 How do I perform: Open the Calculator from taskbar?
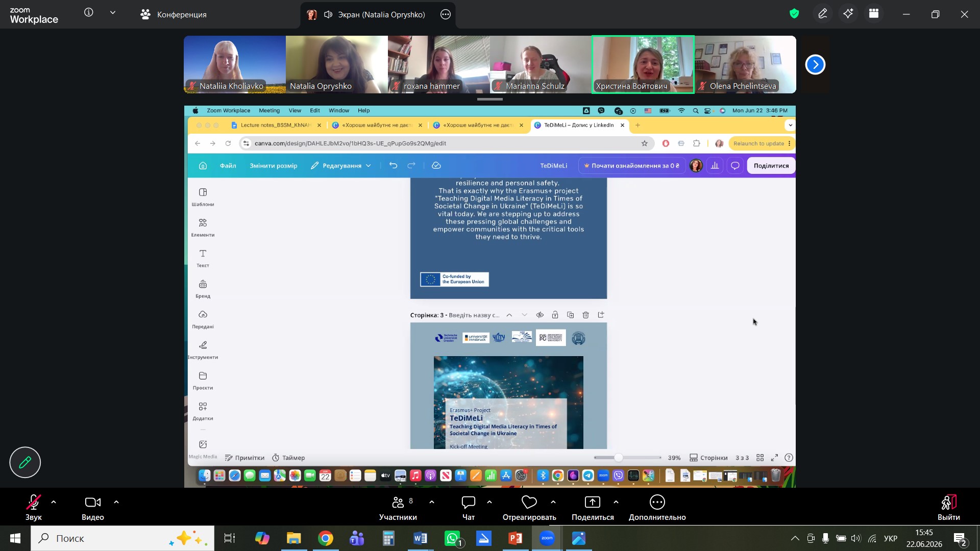coord(389,538)
